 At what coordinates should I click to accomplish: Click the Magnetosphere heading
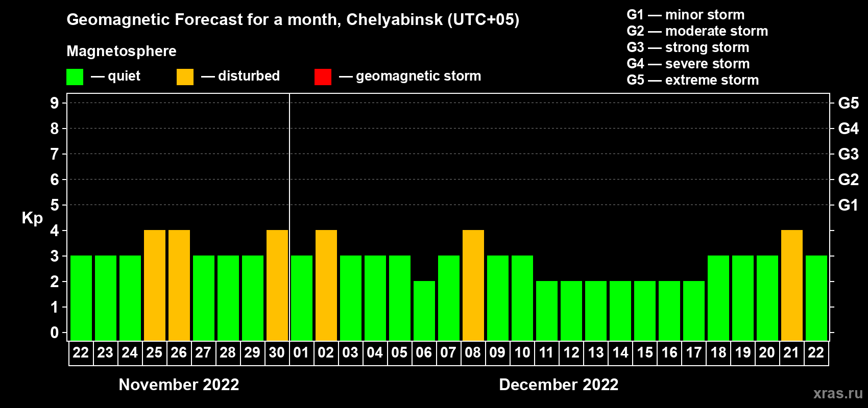[x=122, y=51]
